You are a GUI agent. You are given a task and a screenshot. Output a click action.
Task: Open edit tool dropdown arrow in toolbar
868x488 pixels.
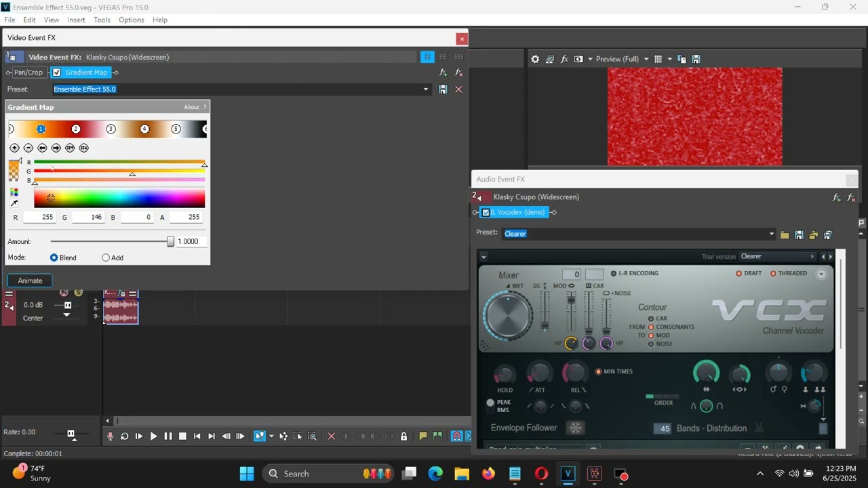pos(271,436)
